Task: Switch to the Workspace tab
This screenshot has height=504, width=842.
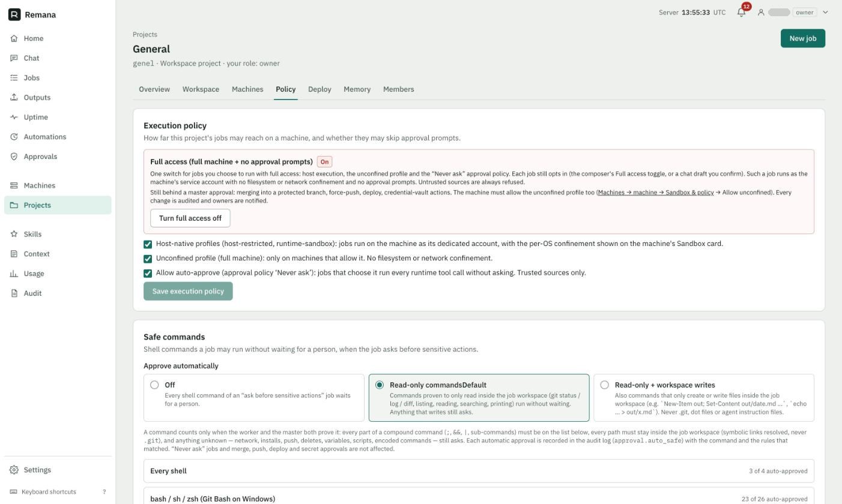Action: pyautogui.click(x=201, y=89)
